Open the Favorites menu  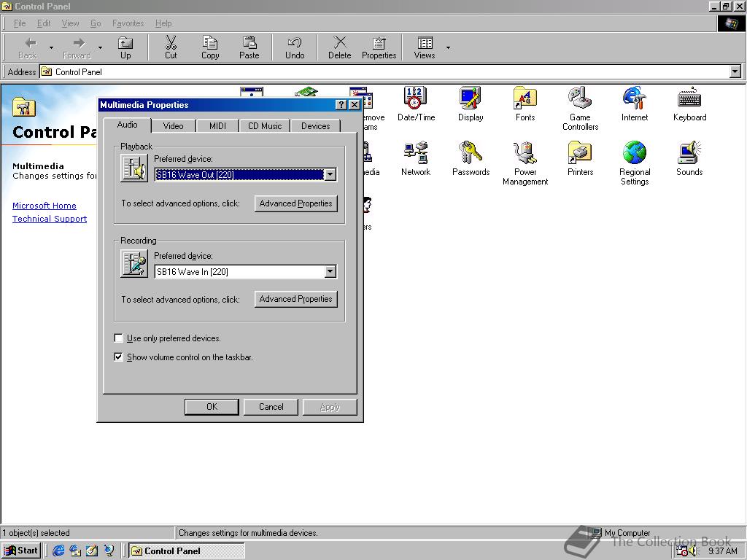pos(128,23)
